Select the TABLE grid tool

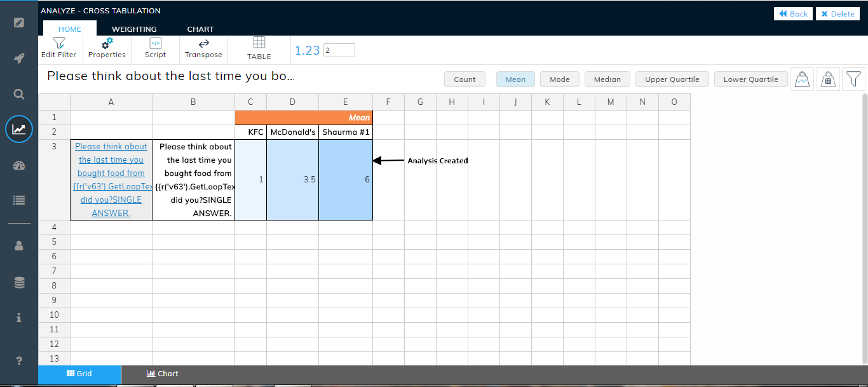point(259,48)
